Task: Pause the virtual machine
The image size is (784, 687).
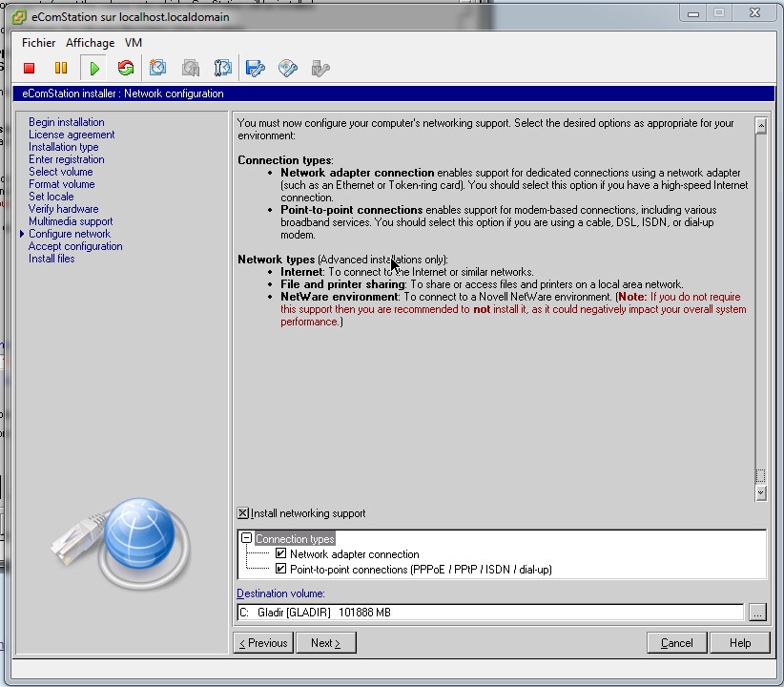Action: coord(61,68)
